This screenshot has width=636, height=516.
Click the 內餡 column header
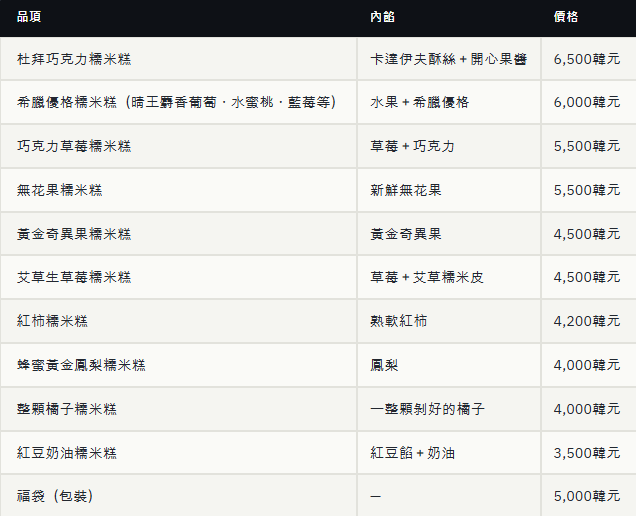[449, 17]
